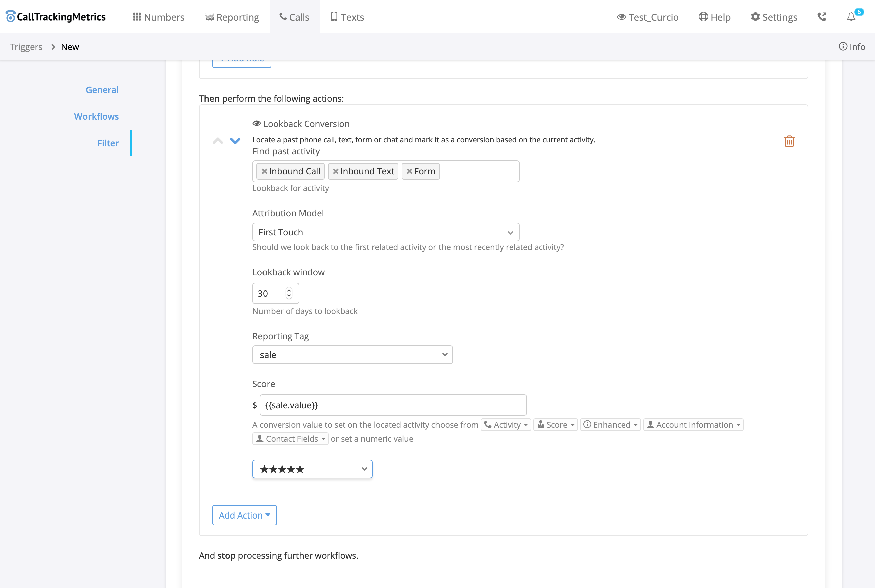Move action up with gray chevron arrow
Viewport: 875px width, 588px height.
[x=218, y=141]
